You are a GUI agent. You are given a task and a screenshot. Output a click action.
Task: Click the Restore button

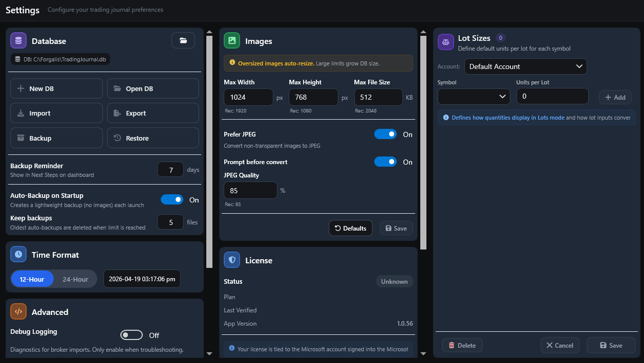point(153,138)
